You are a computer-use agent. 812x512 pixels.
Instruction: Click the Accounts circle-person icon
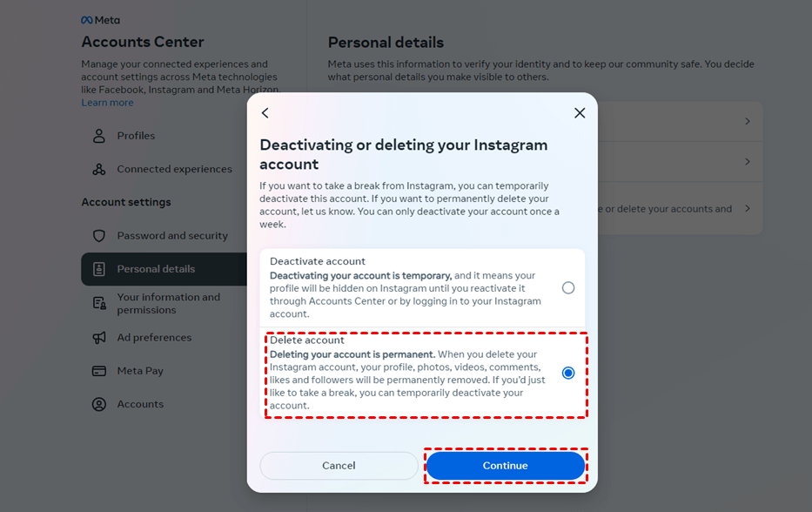click(x=99, y=404)
